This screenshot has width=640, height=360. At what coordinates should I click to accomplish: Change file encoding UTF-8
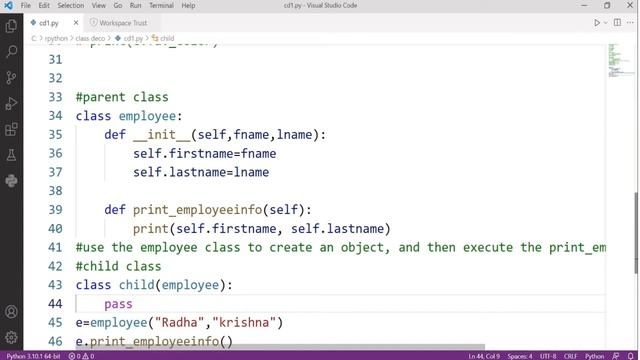click(x=548, y=356)
